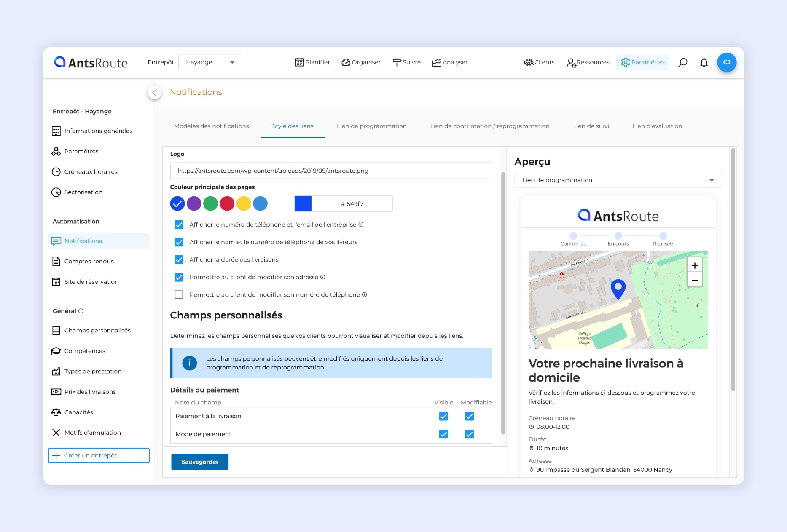Enable client phone number modification checkbox
This screenshot has height=532, width=787.
click(179, 295)
